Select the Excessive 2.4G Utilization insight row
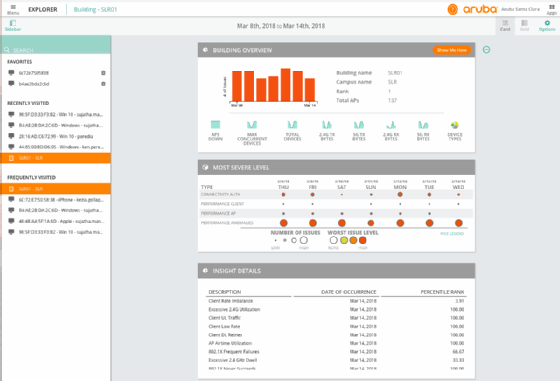Screen dimensions: 560x381 pos(336,310)
